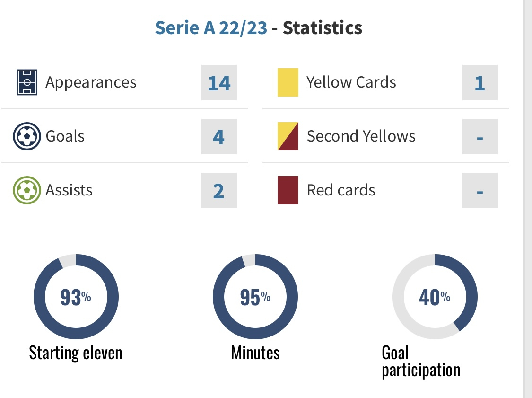The width and height of the screenshot is (532, 398).
Task: Click the Red cards card icon
Action: [x=288, y=190]
